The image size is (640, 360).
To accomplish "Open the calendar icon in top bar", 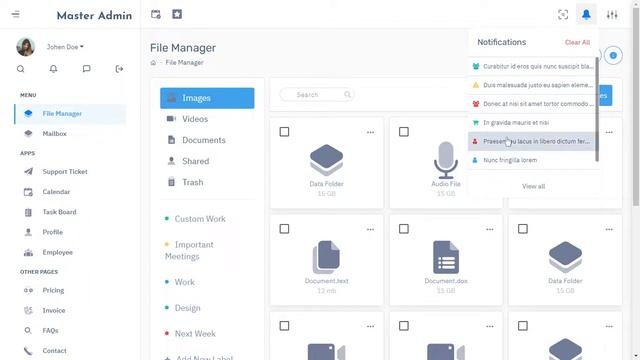I will (x=156, y=15).
